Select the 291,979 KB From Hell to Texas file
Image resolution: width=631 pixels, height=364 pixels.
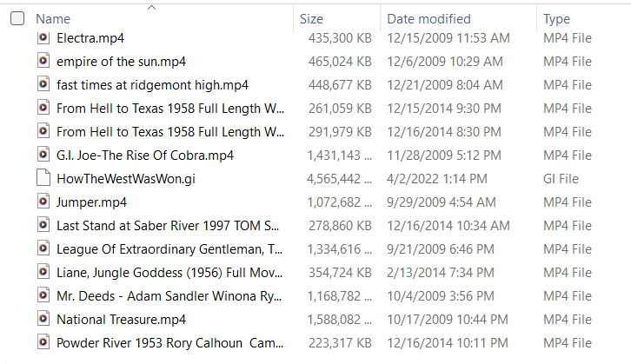click(x=170, y=131)
